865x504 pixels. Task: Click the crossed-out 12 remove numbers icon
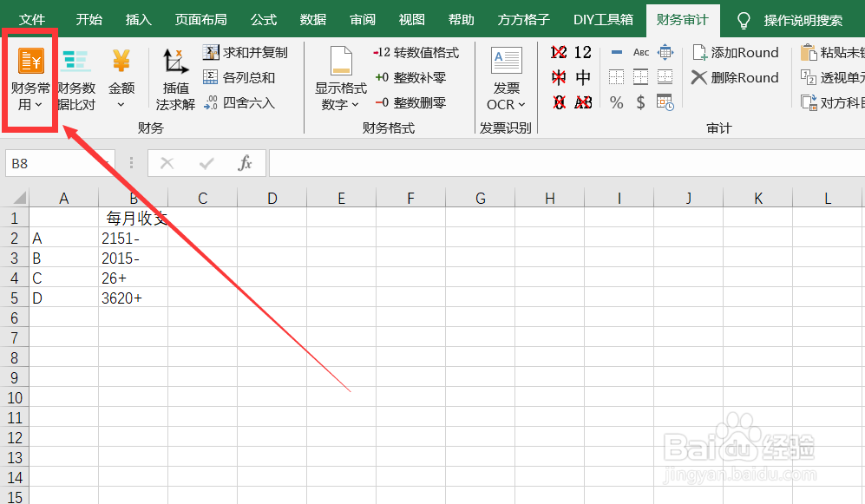click(x=558, y=52)
